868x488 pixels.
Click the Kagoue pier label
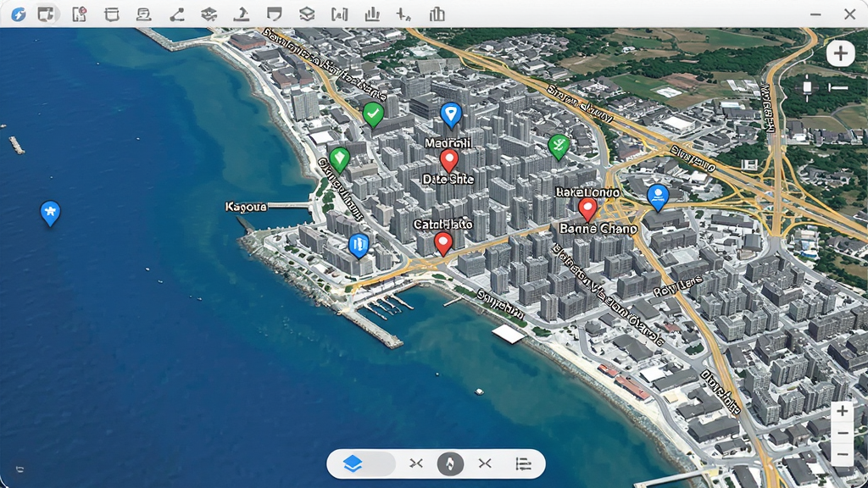246,207
